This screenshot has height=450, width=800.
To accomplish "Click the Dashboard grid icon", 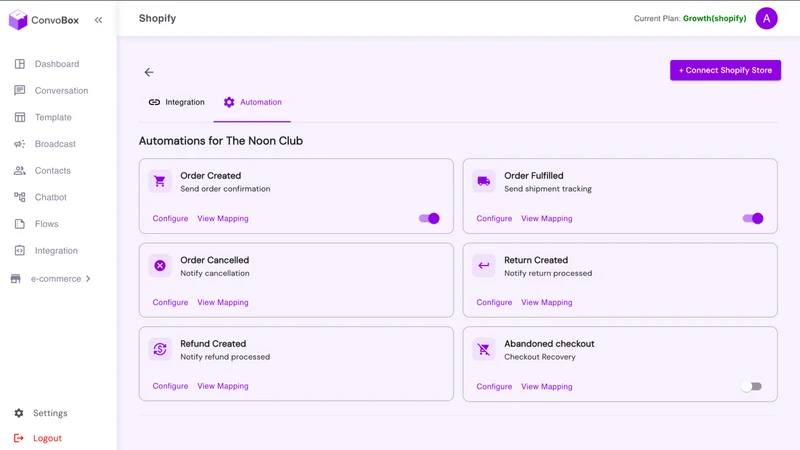I will tap(20, 64).
